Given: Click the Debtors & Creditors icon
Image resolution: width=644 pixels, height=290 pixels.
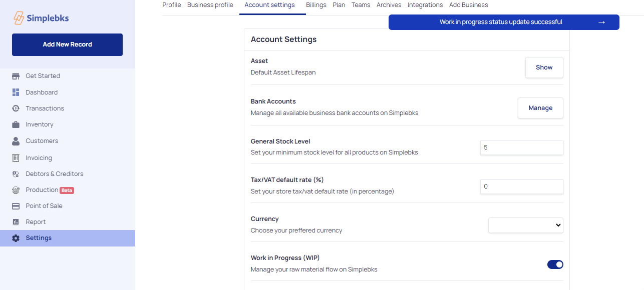Looking at the screenshot, I should pos(16,174).
